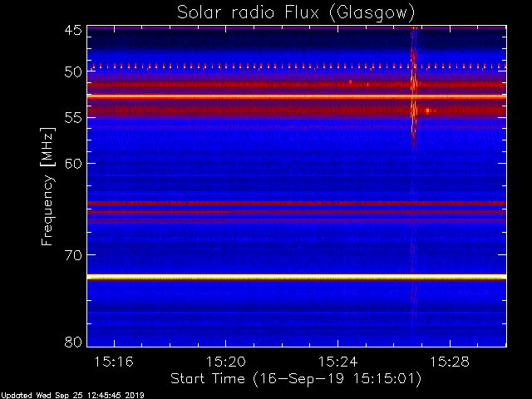532x399 pixels.
Task: Click the bright orange line near 53 MHz
Action: point(297,96)
